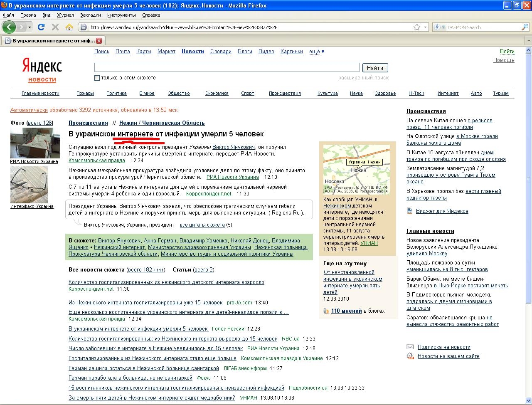Click the RSS icon for Новости на вашем сайте
Viewport: 532px width, 405px height.
[x=410, y=356]
